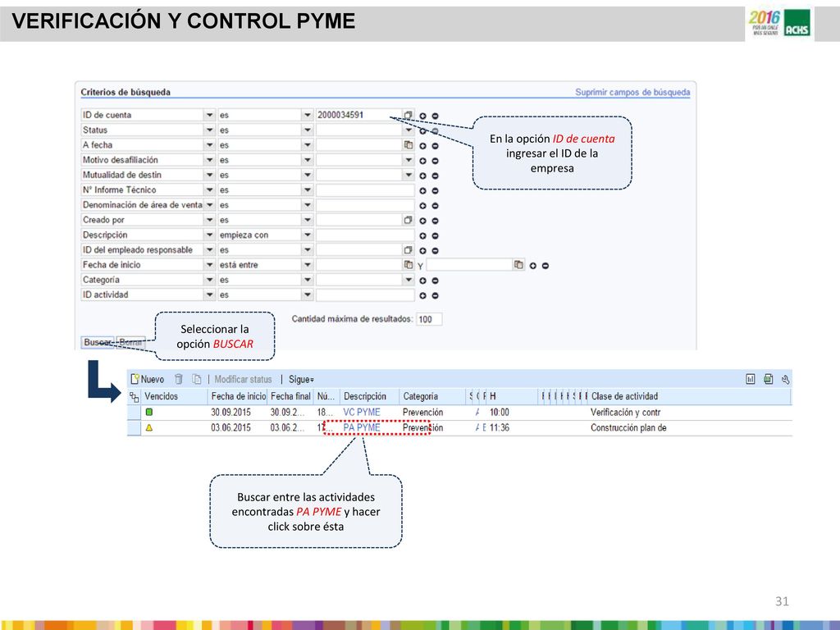Add a search row after Descripción
Viewport: 840px width, 630px height.
[422, 235]
